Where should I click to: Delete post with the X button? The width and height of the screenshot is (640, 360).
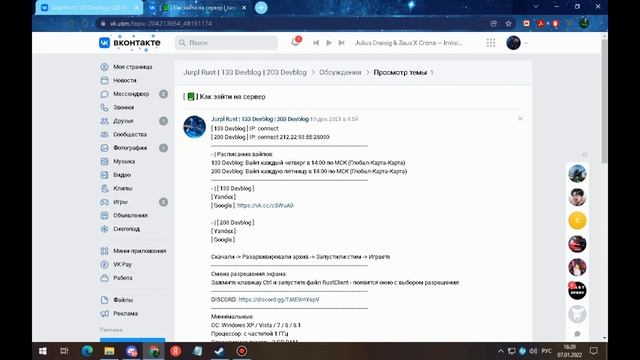point(520,119)
